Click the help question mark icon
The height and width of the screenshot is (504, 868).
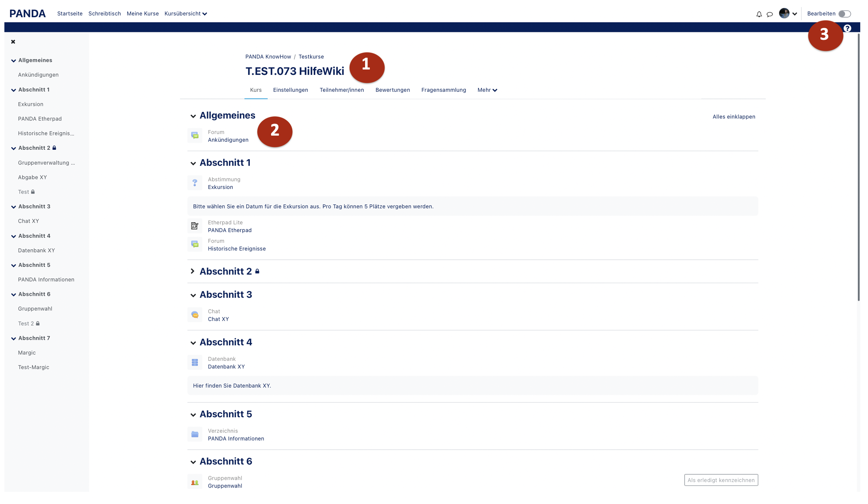tap(847, 28)
